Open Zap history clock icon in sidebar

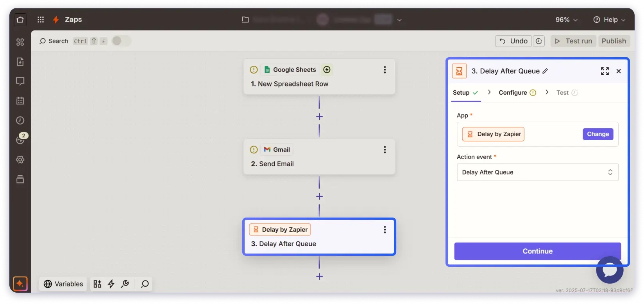point(20,121)
